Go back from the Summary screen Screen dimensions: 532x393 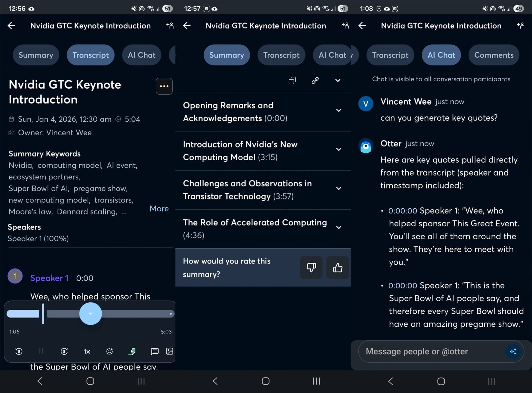(x=187, y=26)
